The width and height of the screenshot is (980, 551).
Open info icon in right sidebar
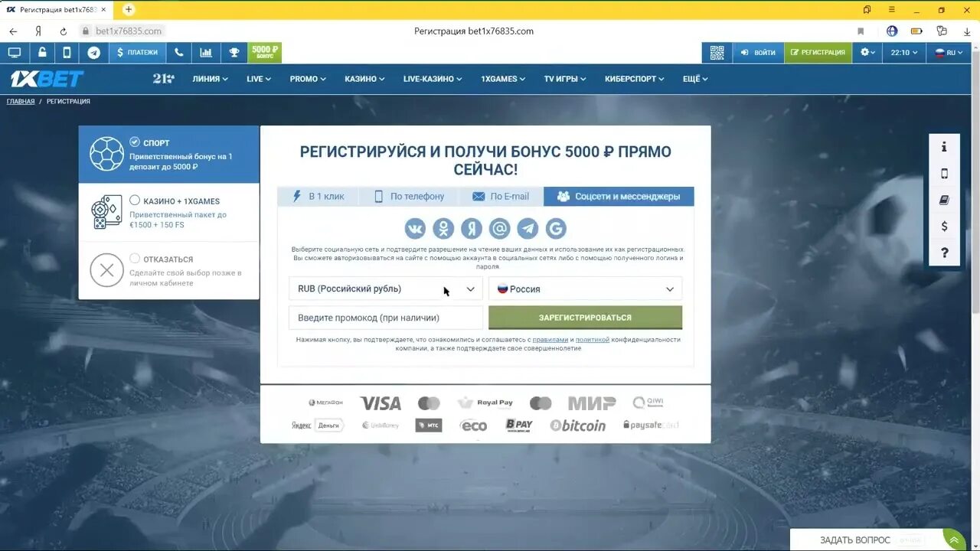[x=944, y=147]
